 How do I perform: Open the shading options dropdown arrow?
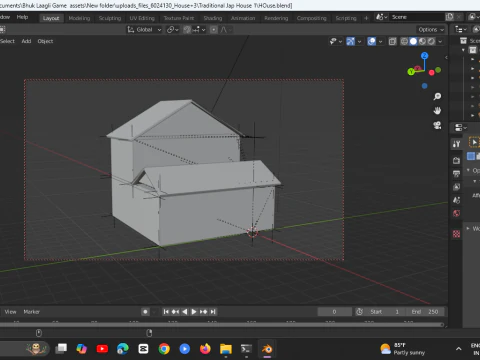coord(440,41)
